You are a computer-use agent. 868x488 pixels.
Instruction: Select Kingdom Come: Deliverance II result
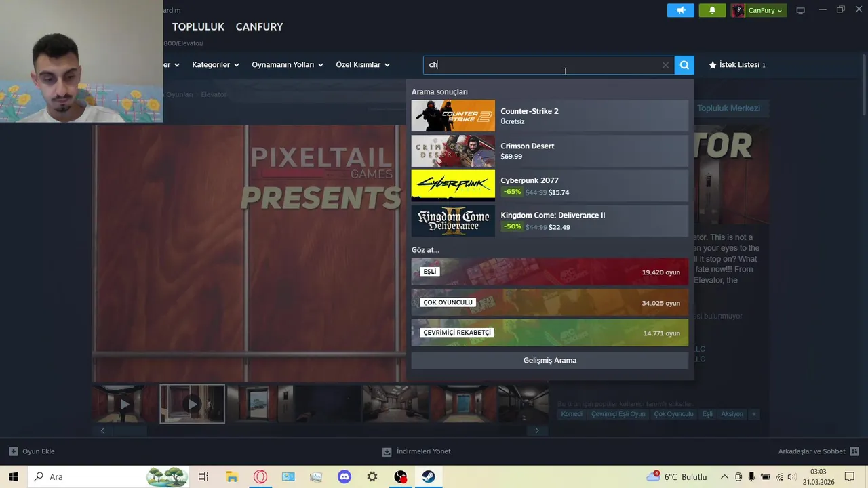tap(550, 220)
